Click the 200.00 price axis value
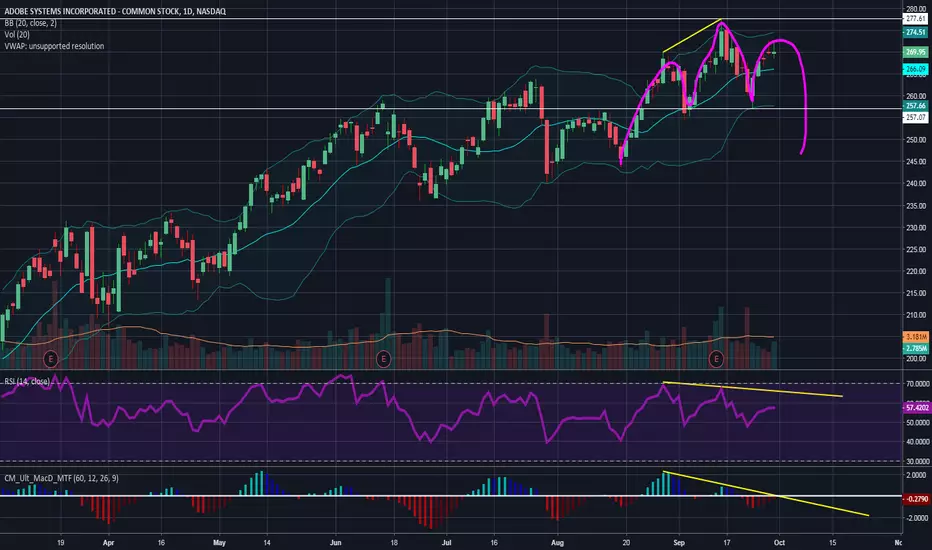Image resolution: width=932 pixels, height=550 pixels. (916, 359)
